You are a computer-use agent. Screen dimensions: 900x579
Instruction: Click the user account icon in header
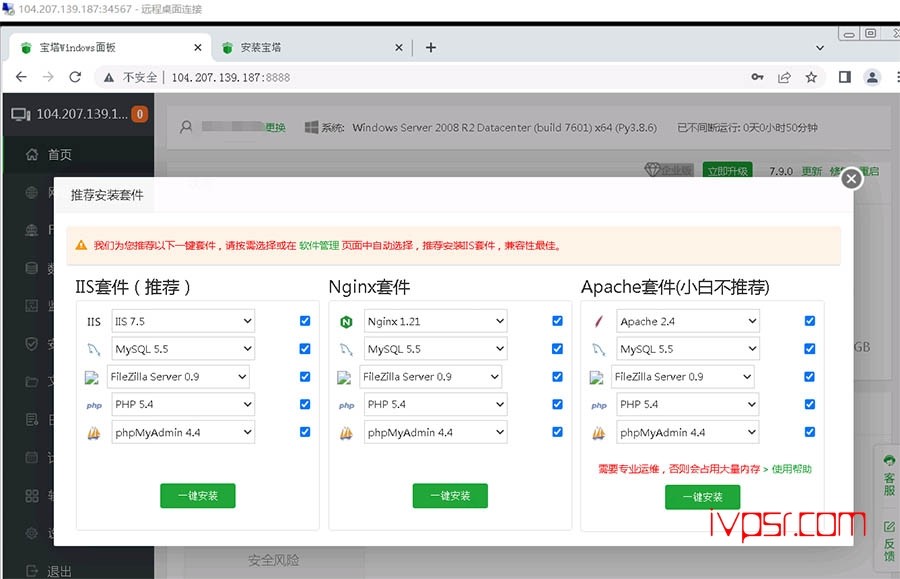[x=186, y=127]
